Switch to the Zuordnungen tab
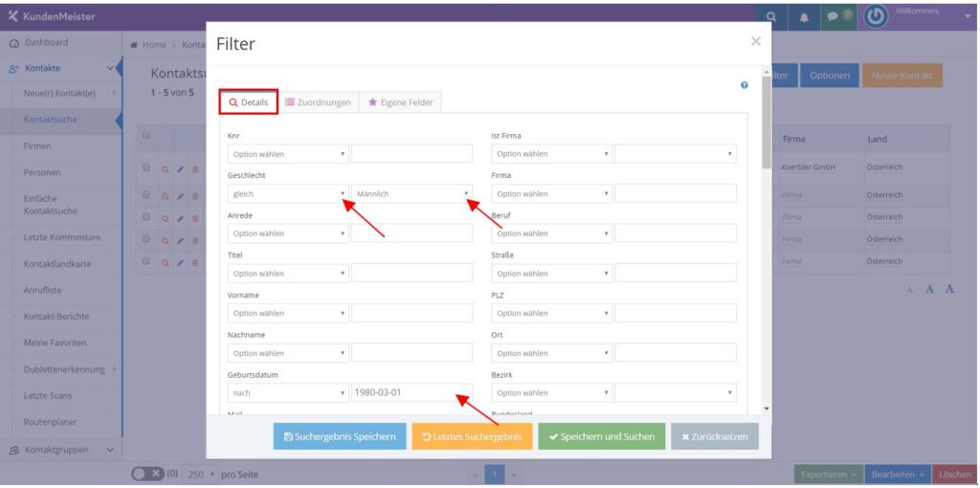The width and height of the screenshot is (980, 488). point(318,102)
